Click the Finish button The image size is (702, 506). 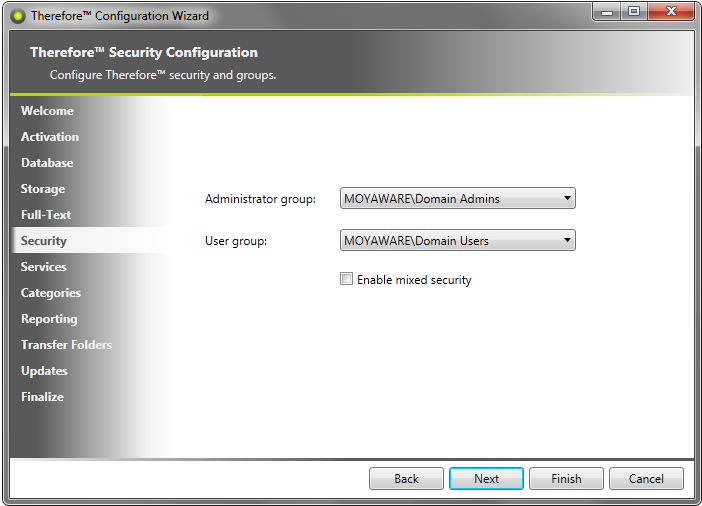(x=566, y=479)
